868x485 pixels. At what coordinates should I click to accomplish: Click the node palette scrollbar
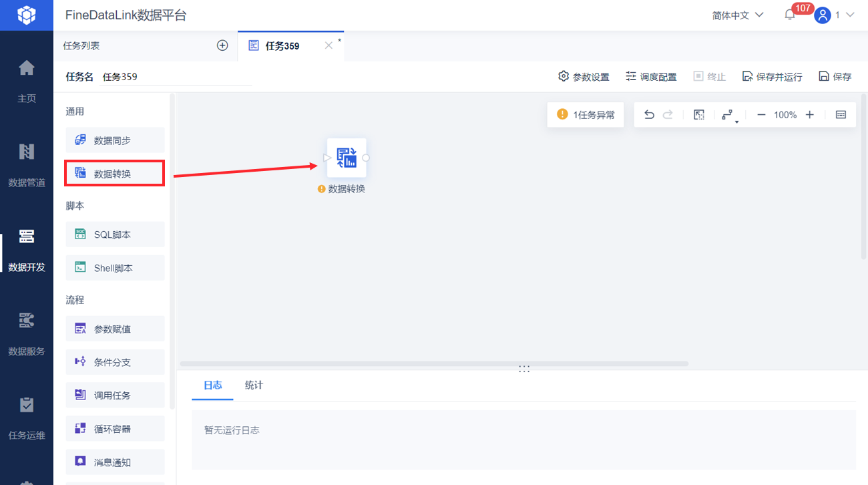[x=172, y=251]
